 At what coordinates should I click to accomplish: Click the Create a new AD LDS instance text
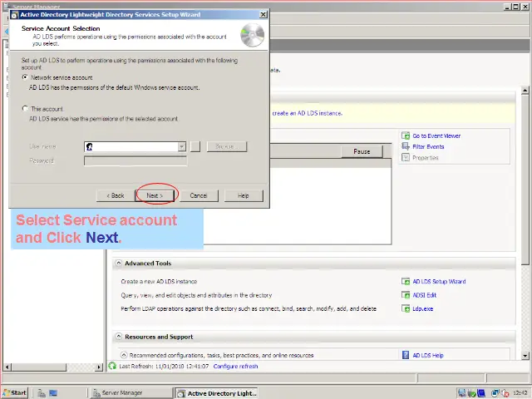point(159,281)
